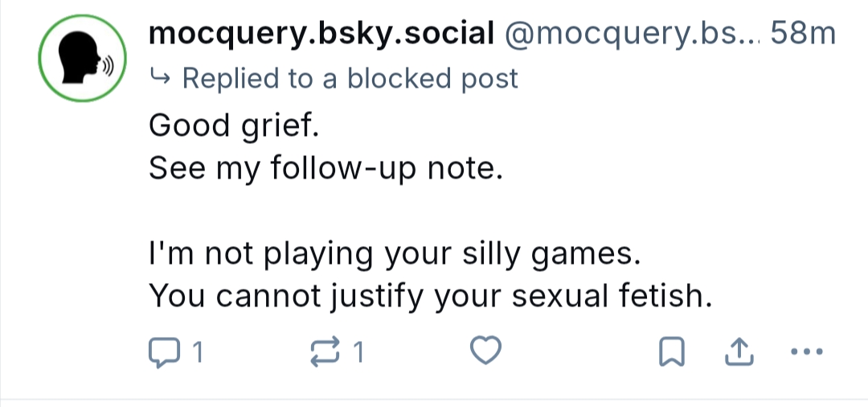Click the reply count number
This screenshot has height=407, width=868.
[x=198, y=352]
